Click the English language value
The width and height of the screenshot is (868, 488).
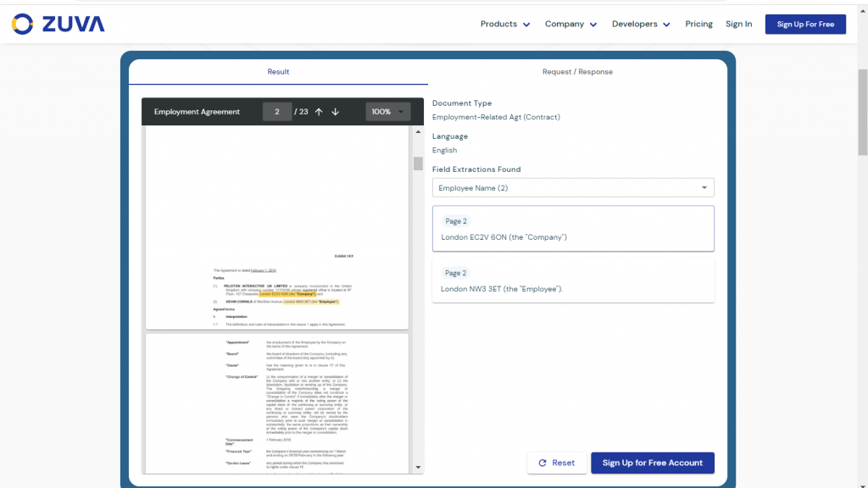tap(444, 150)
